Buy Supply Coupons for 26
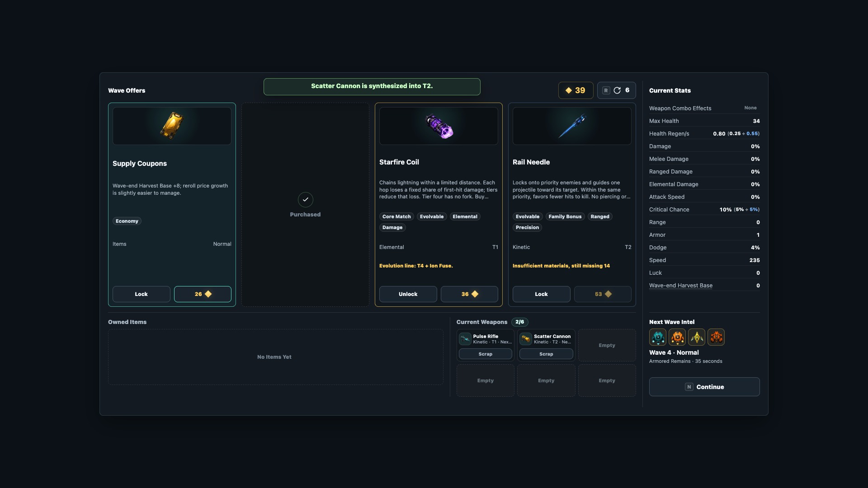Image resolution: width=868 pixels, height=488 pixels. tap(203, 294)
